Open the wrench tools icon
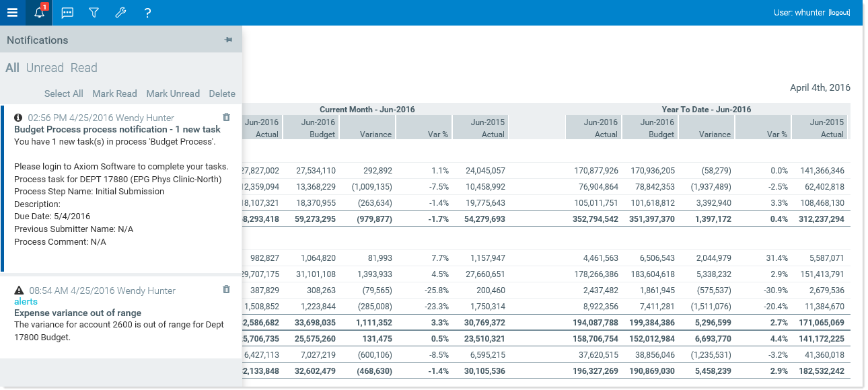Screen dimensions: 868x390 (x=121, y=13)
